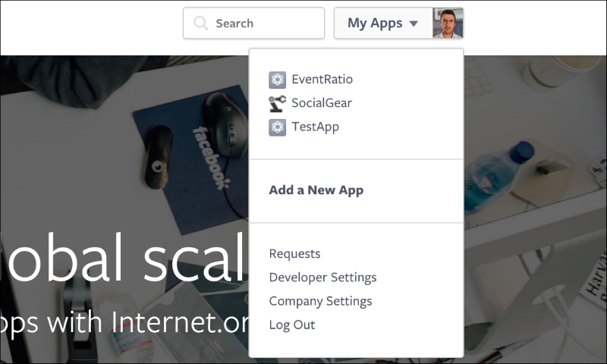
Task: Choose Add a New App
Action: click(x=316, y=190)
